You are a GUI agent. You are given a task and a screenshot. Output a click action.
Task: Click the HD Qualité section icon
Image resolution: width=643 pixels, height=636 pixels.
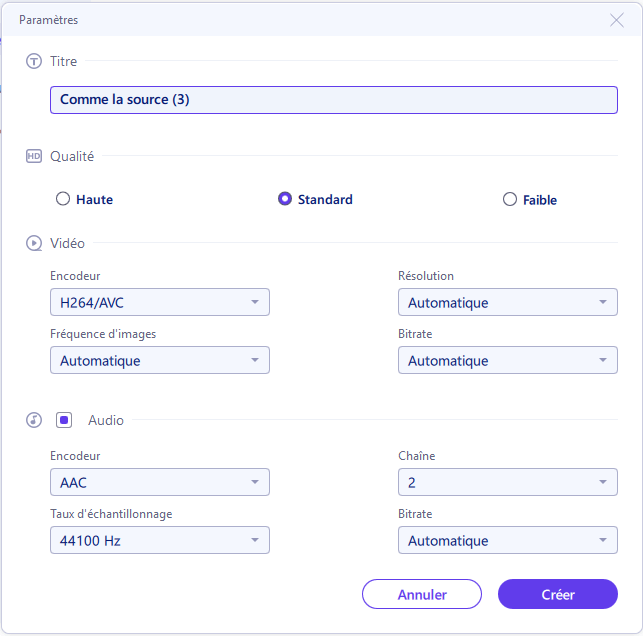[x=34, y=156]
